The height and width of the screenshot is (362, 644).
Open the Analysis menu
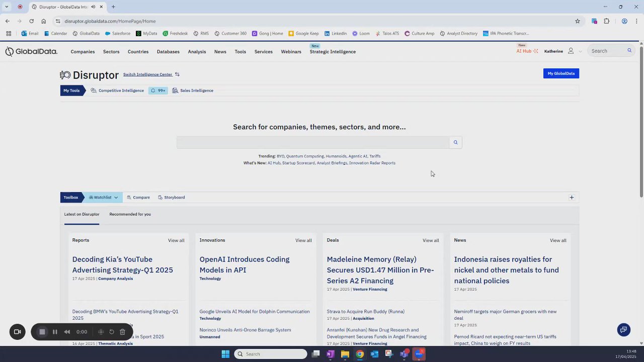click(x=197, y=52)
